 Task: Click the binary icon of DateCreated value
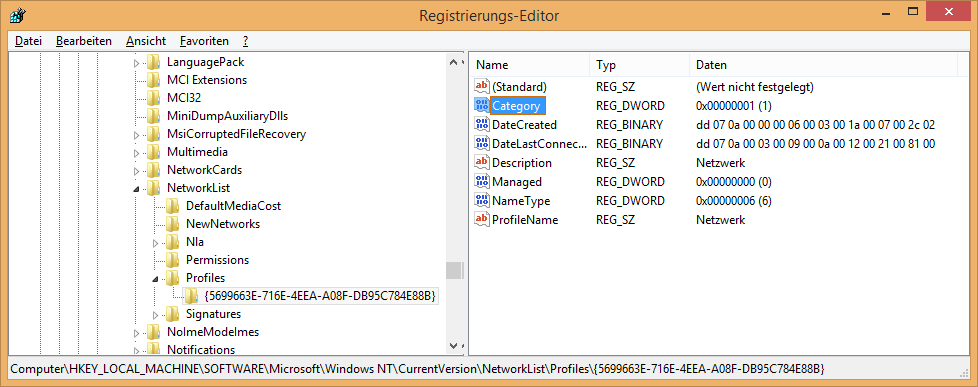482,125
